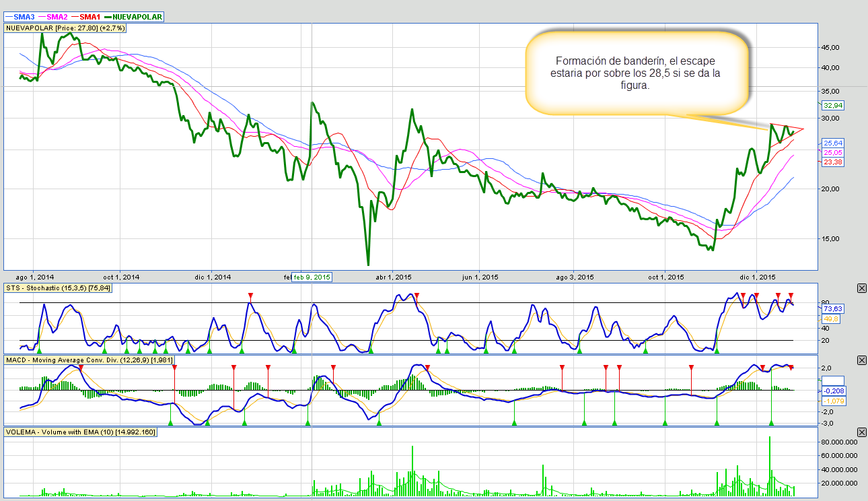
Task: Click the feb 9, 2015 date marker
Action: [x=312, y=277]
